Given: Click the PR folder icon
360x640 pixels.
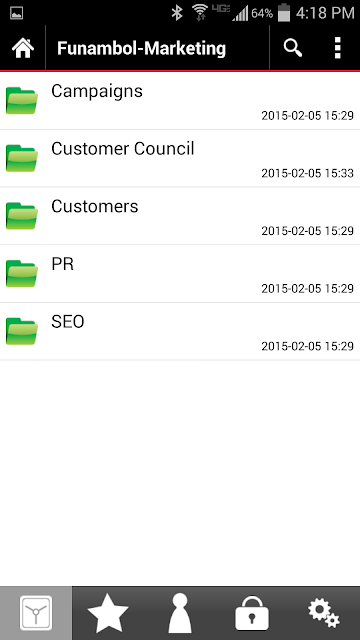Looking at the screenshot, I should (x=22, y=273).
